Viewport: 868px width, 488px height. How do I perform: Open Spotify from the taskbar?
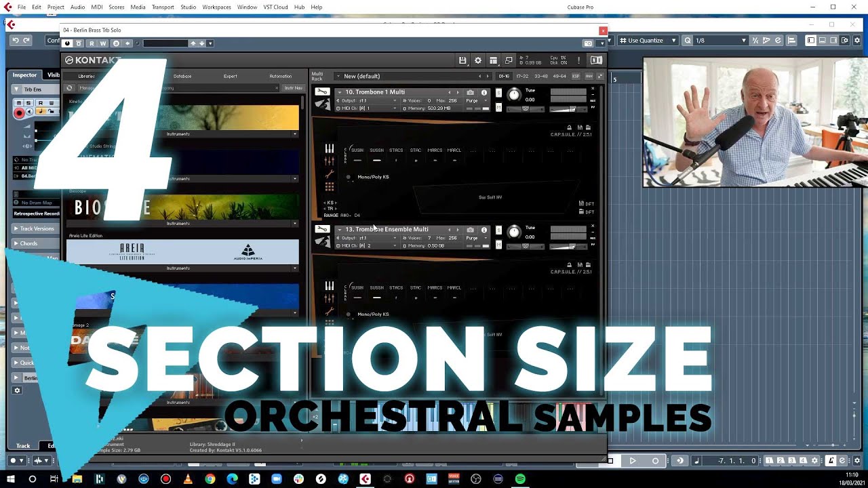click(x=520, y=479)
